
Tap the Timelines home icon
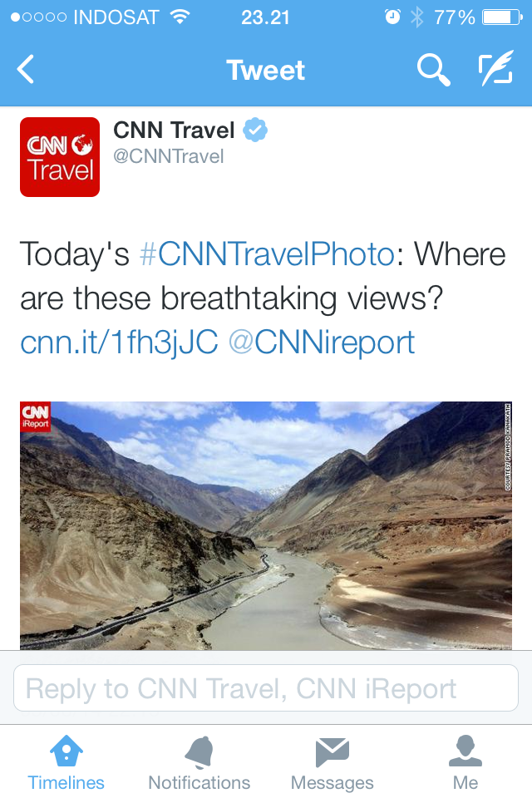66,751
